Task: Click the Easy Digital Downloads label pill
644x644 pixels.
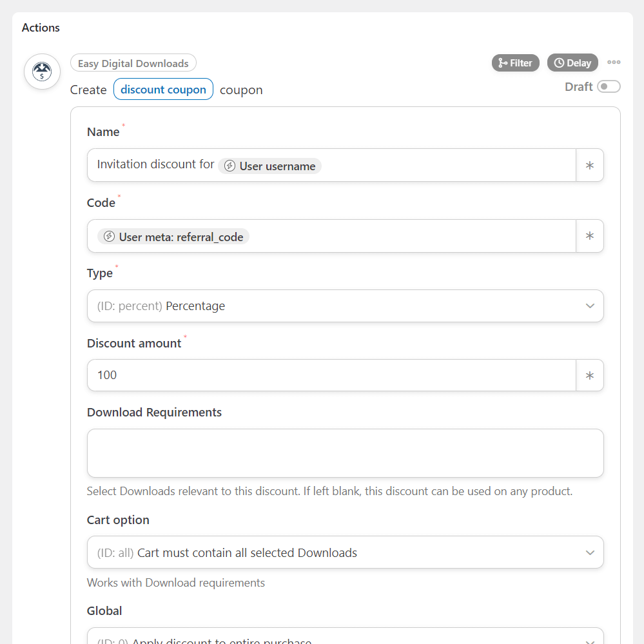Action: [133, 63]
